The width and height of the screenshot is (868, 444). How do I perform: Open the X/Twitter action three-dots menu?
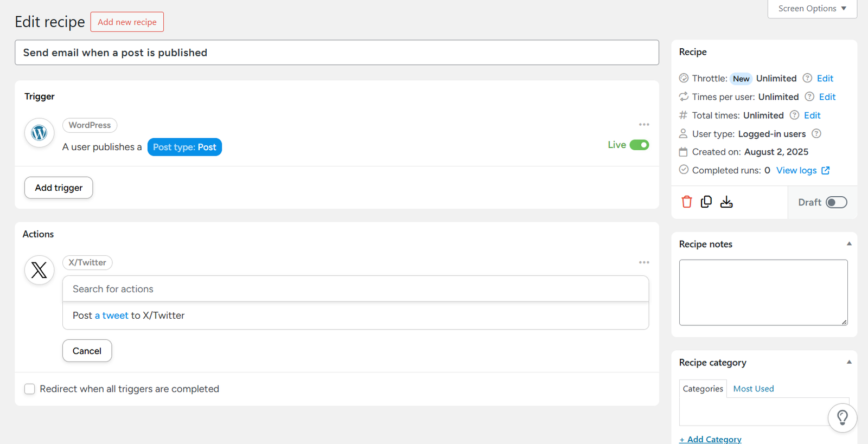644,262
